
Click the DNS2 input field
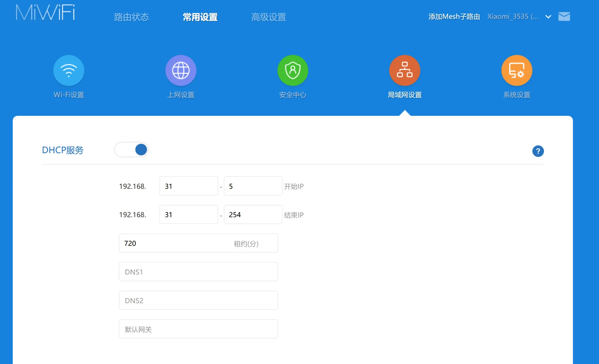(x=198, y=300)
